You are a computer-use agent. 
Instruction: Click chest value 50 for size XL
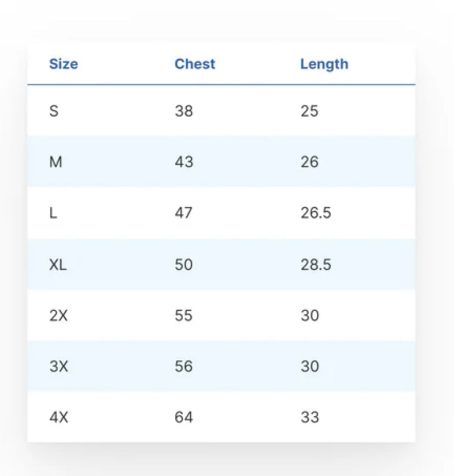tap(184, 264)
